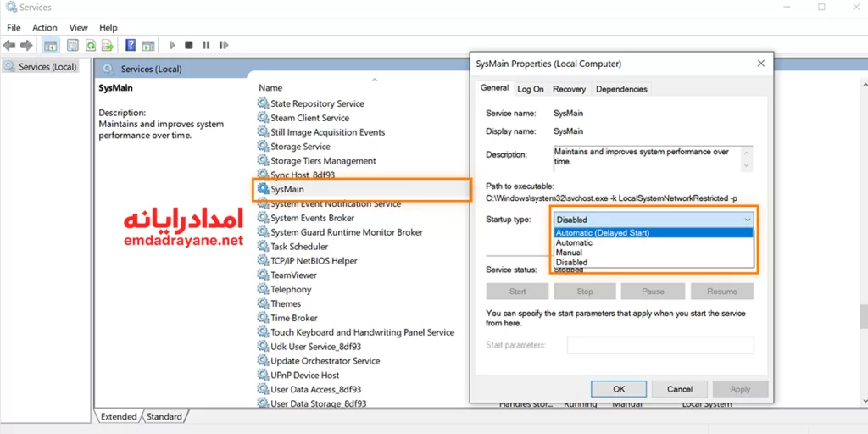Pick Disabled option in the startup dropdown list

[x=571, y=263]
